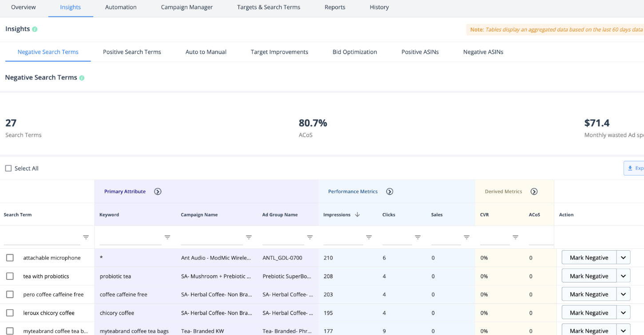
Task: Tick checkbox for 'tea with probiotics'
Action: 10,276
